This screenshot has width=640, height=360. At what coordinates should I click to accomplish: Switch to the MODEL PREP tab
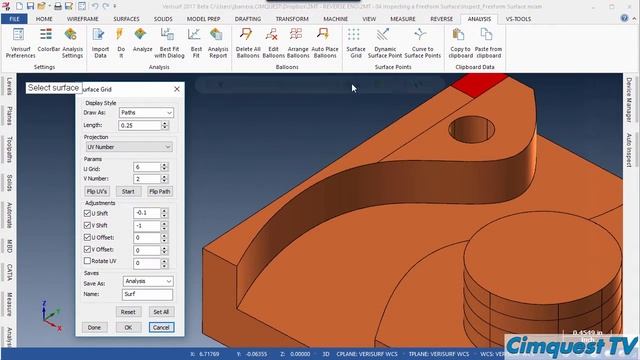[x=203, y=19]
